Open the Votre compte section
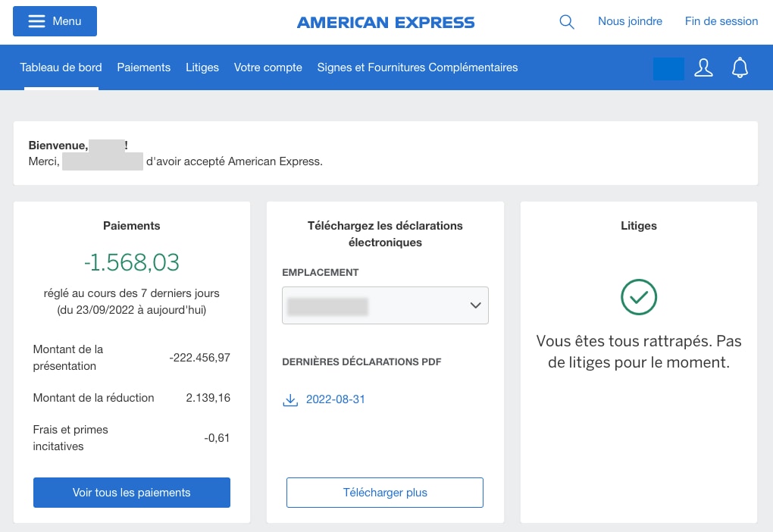This screenshot has width=773, height=532. [269, 67]
